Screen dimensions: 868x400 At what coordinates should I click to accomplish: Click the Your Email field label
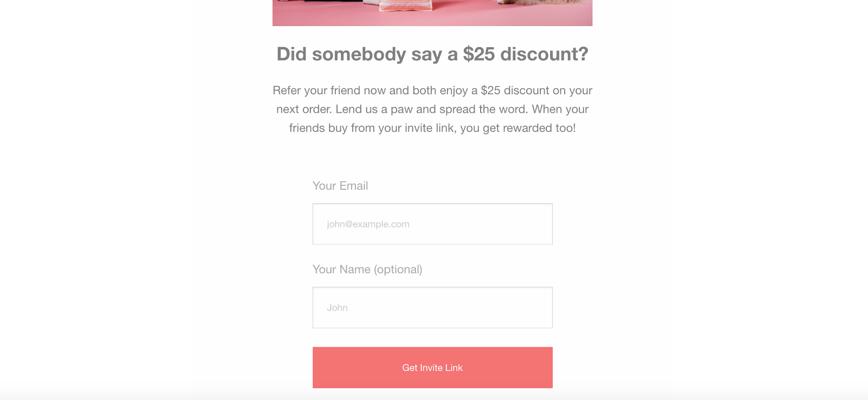pos(340,185)
